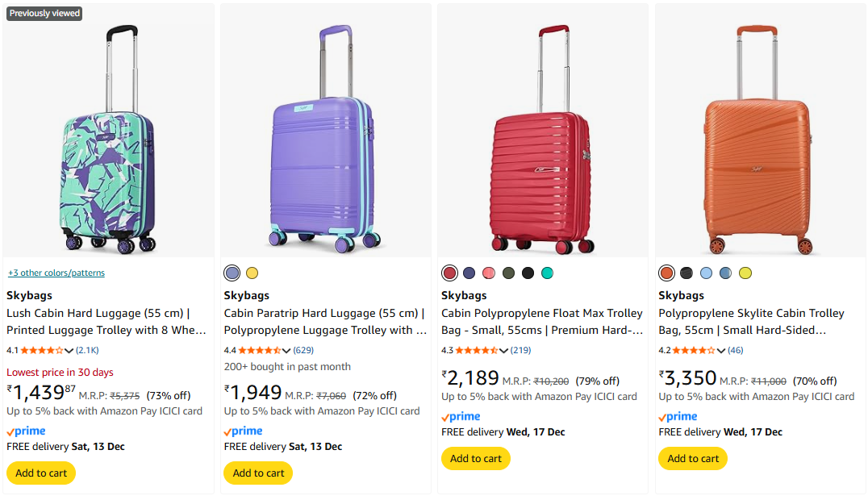Click the 4.4 star rating stars

259,351
